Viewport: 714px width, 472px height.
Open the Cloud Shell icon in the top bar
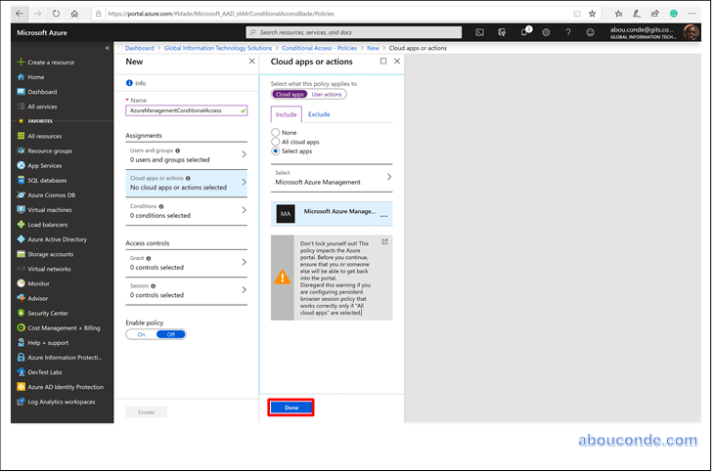click(x=480, y=32)
